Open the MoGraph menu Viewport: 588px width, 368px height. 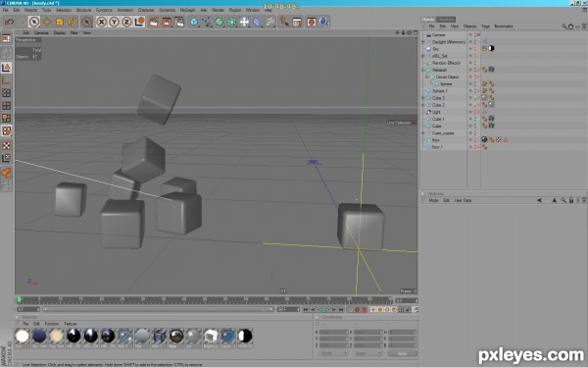[x=187, y=10]
